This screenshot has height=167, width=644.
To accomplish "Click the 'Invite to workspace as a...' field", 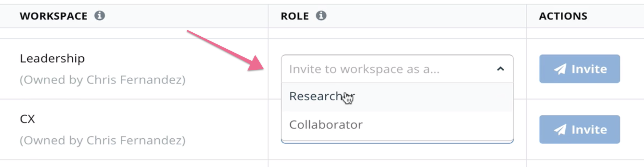I will tap(397, 69).
